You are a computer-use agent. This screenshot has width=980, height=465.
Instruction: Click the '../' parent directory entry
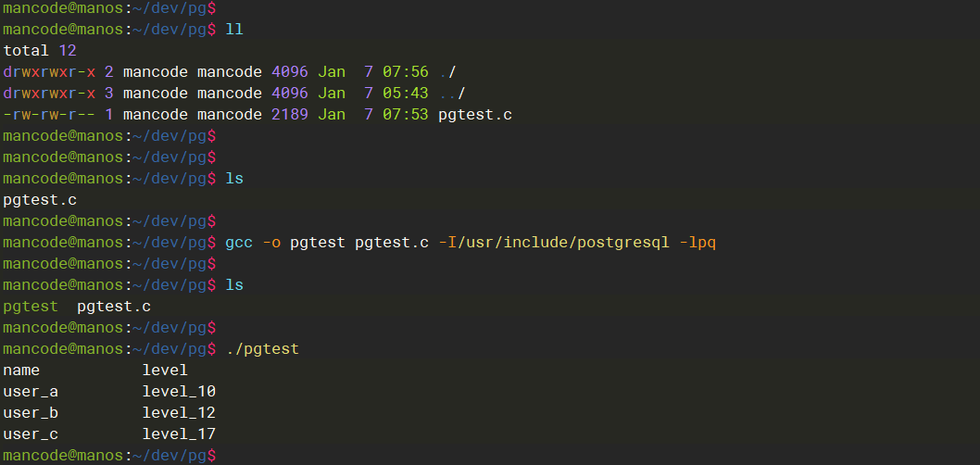[451, 94]
